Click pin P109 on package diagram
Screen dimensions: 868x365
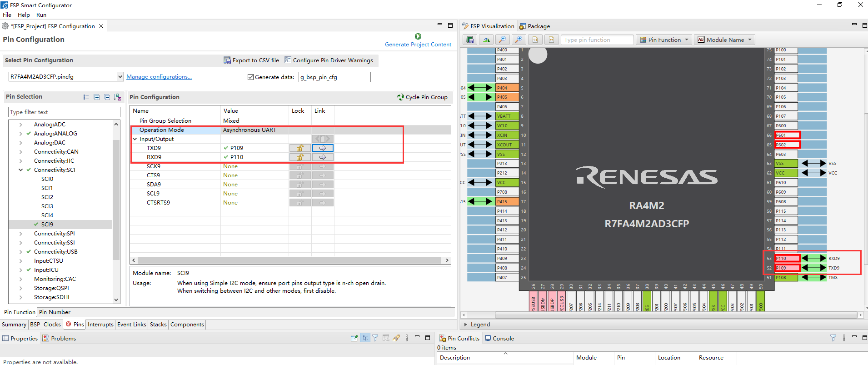(x=787, y=268)
